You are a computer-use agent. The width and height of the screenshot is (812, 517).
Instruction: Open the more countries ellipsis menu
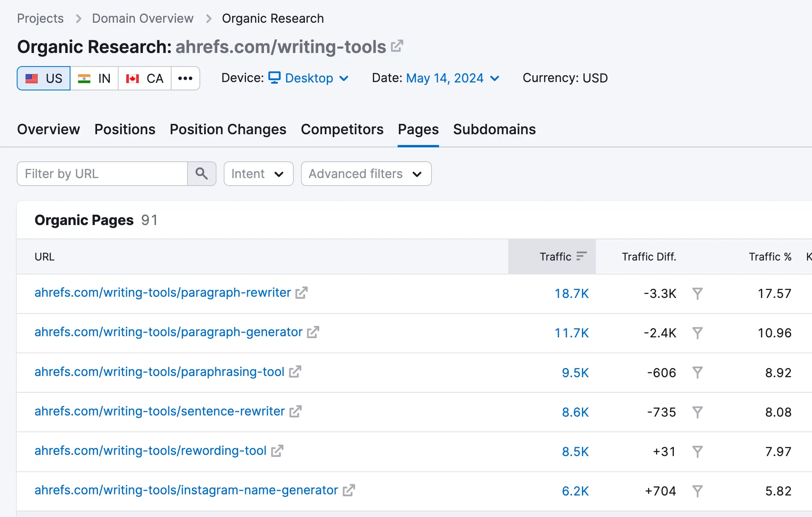[x=185, y=78]
